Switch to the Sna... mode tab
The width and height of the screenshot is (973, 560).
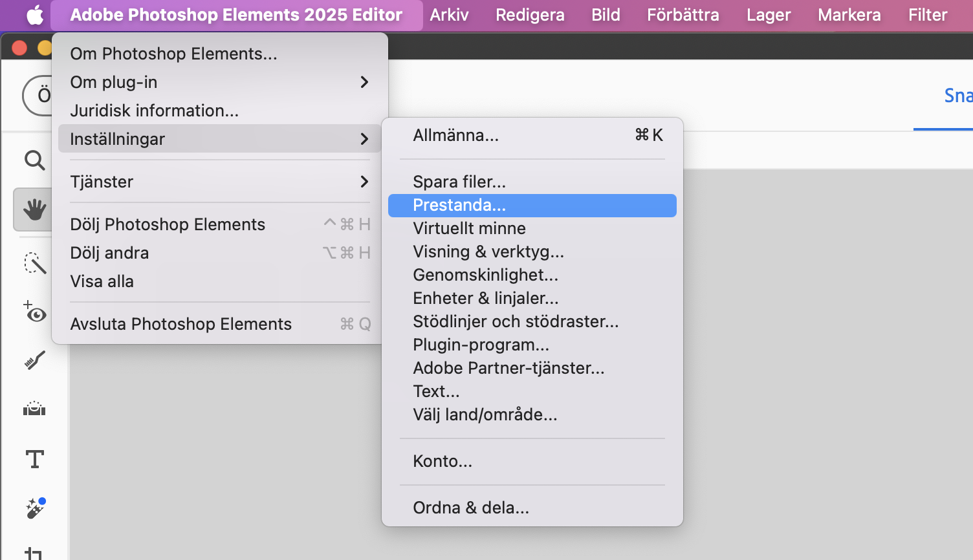tap(957, 96)
